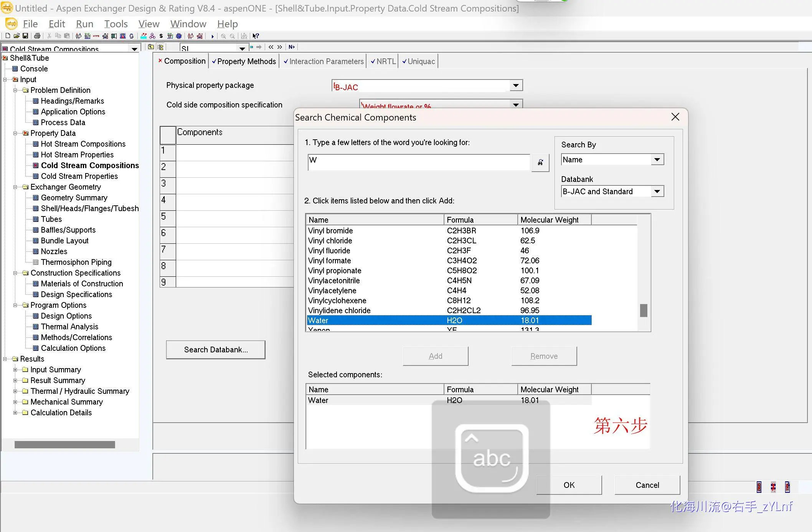The image size is (812, 532).
Task: Click the middle status bar exchanger icon
Action: (773, 487)
